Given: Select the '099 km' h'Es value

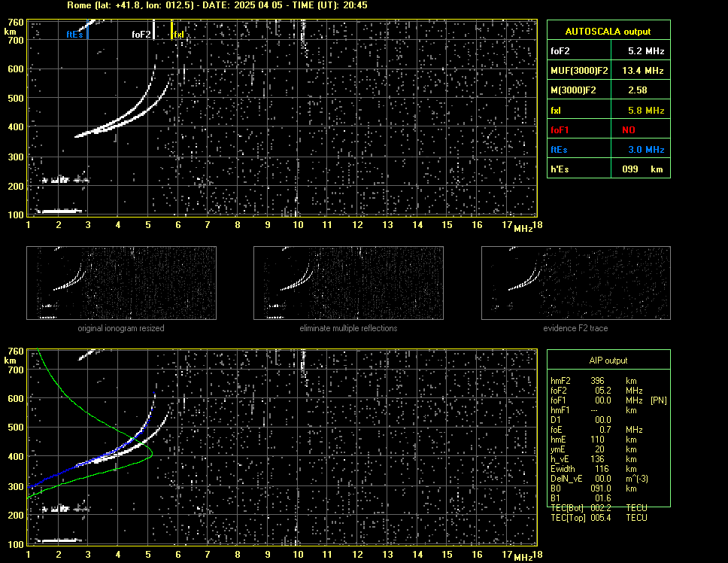Looking at the screenshot, I should tap(642, 169).
